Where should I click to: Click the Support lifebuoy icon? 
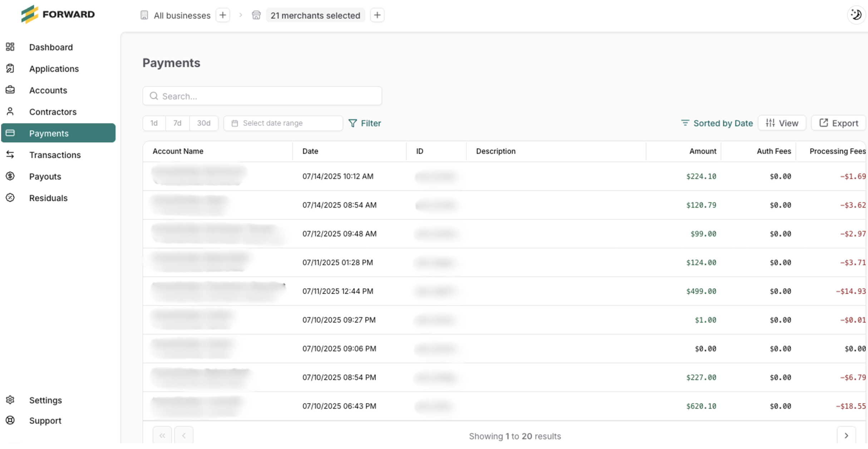point(10,420)
